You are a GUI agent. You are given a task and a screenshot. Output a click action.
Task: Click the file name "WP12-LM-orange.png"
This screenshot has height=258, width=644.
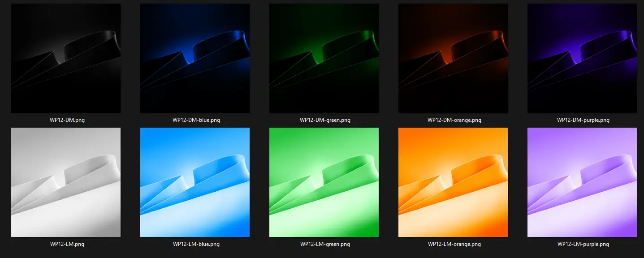(x=454, y=244)
